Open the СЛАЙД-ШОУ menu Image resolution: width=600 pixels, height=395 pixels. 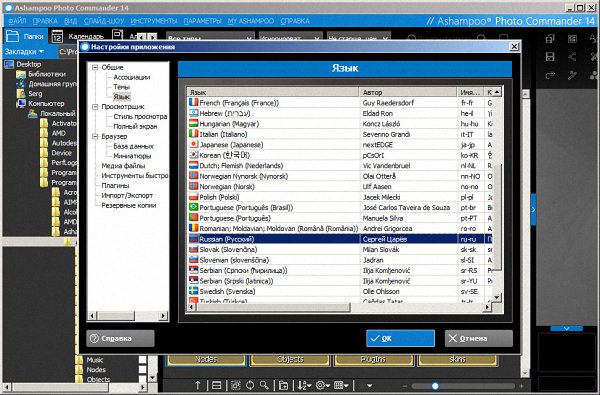pyautogui.click(x=104, y=21)
